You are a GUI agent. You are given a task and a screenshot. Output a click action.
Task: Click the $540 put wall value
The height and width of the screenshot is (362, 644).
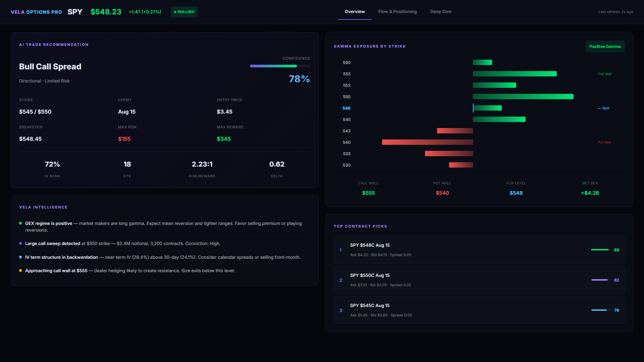pyautogui.click(x=442, y=193)
